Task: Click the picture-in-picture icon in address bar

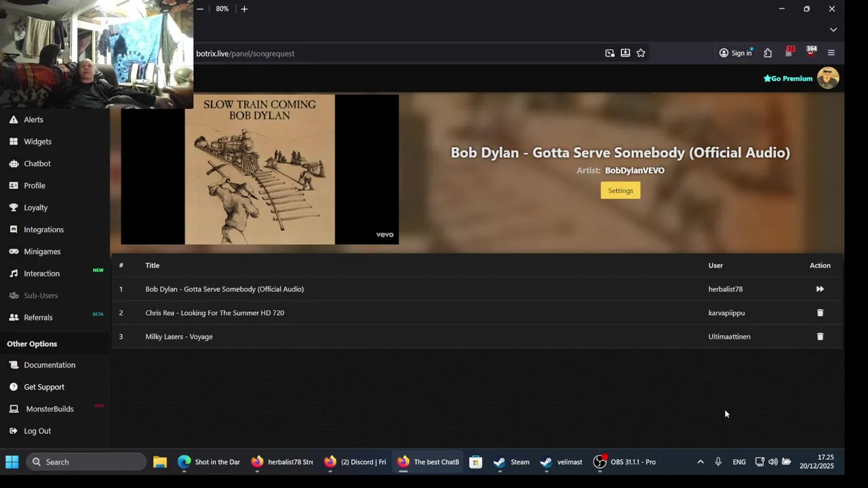Action: pyautogui.click(x=610, y=53)
